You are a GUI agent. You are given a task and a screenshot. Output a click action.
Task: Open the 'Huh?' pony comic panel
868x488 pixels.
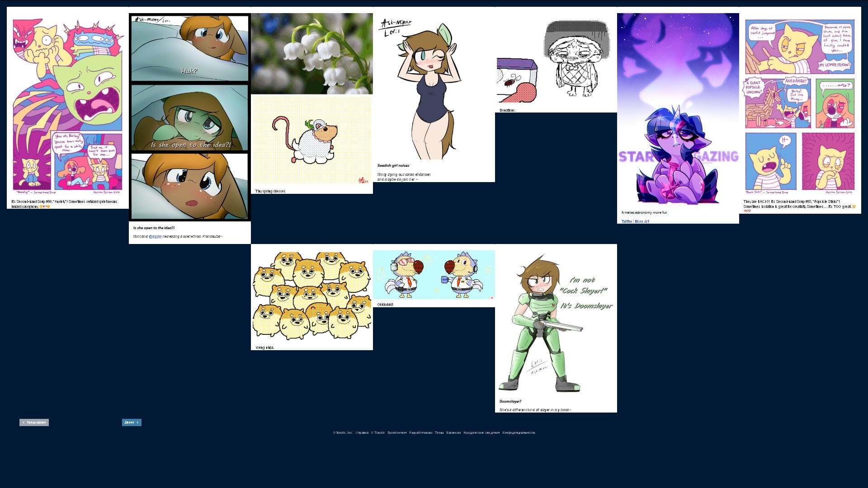190,48
